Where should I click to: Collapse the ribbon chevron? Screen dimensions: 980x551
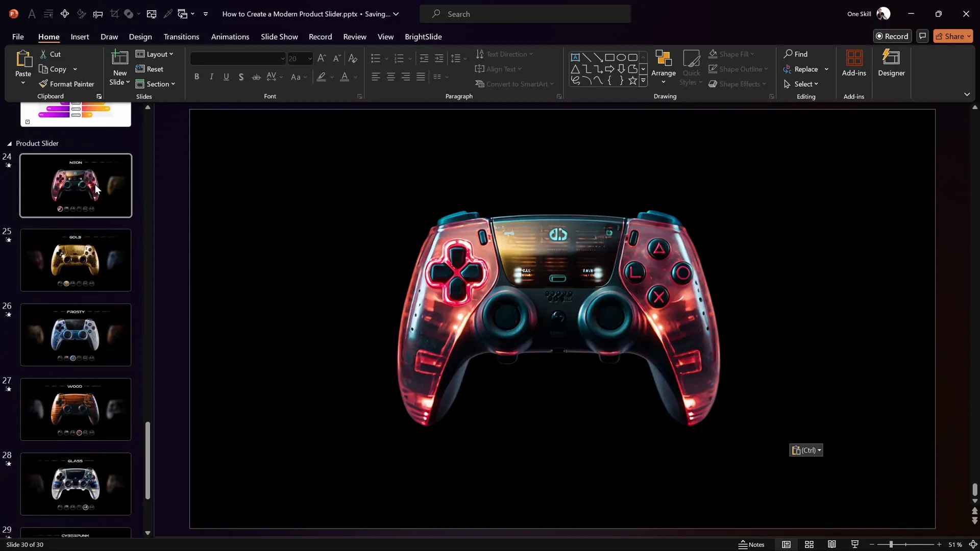tap(967, 94)
